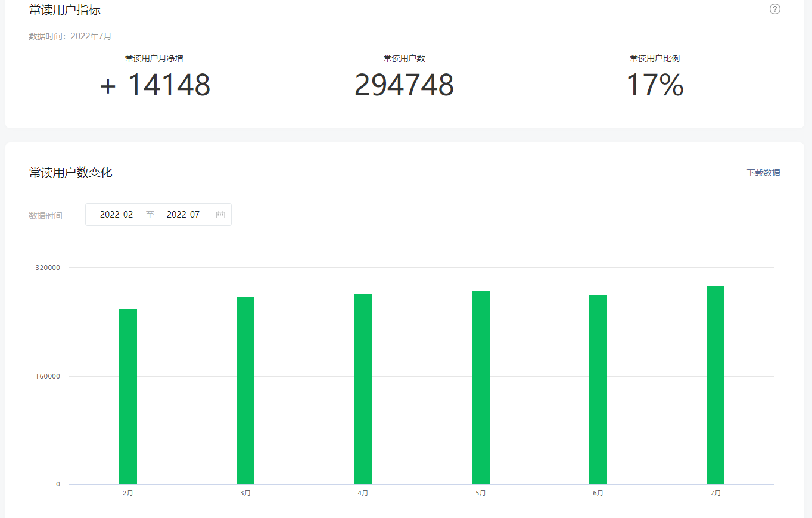Click the 2月 x-axis label
Image resolution: width=812 pixels, height=518 pixels.
[128, 493]
